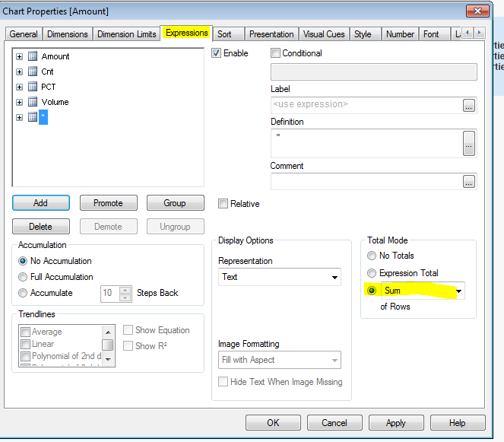Check the Linear trendline checkbox
The width and height of the screenshot is (504, 442).
(25, 344)
